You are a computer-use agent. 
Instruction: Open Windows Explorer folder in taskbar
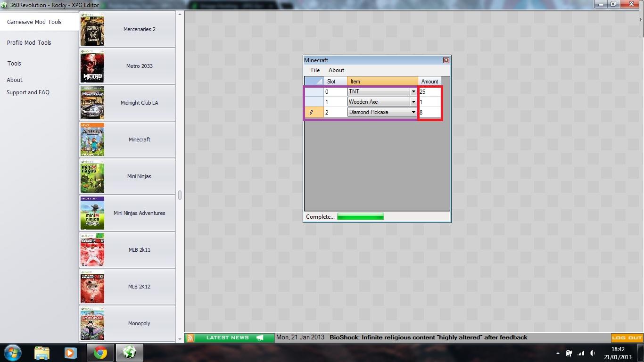click(x=42, y=353)
